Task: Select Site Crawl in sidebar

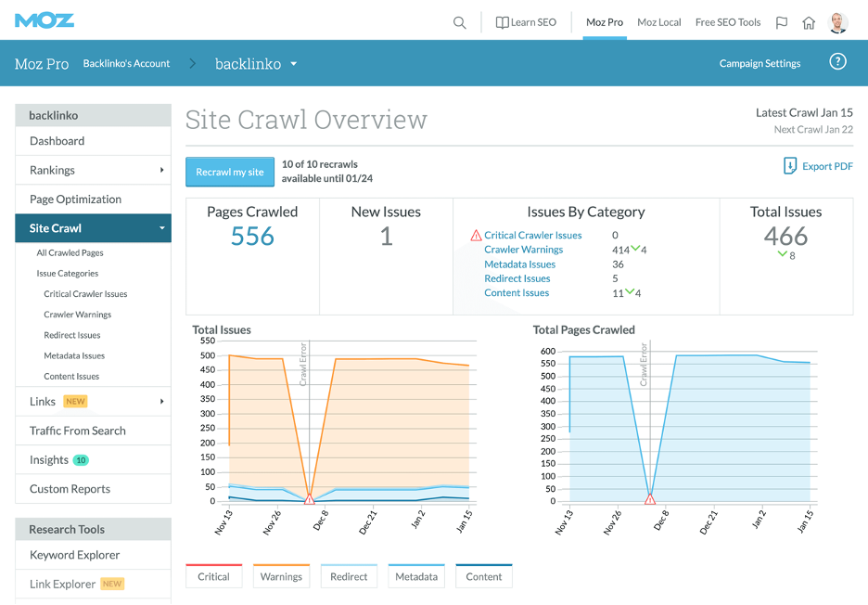Action: click(93, 228)
